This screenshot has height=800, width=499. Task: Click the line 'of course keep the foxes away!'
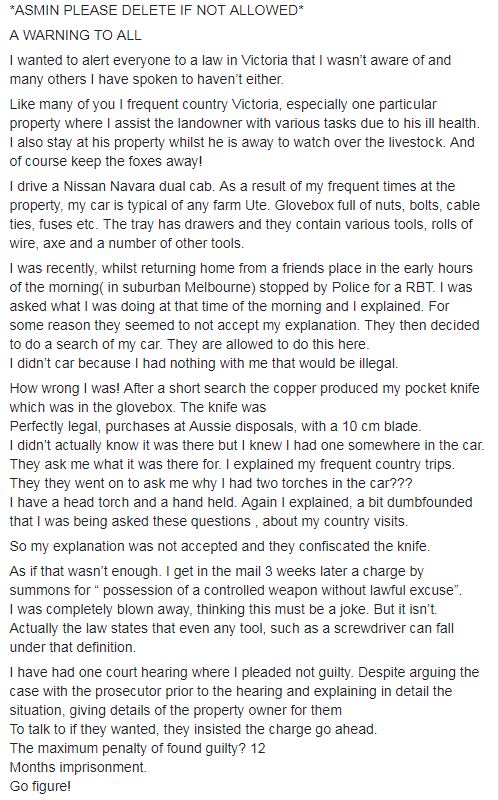click(x=106, y=161)
